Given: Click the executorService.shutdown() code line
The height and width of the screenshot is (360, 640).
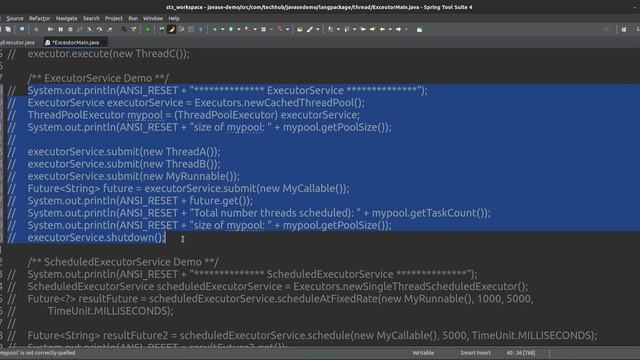Looking at the screenshot, I should [97, 237].
